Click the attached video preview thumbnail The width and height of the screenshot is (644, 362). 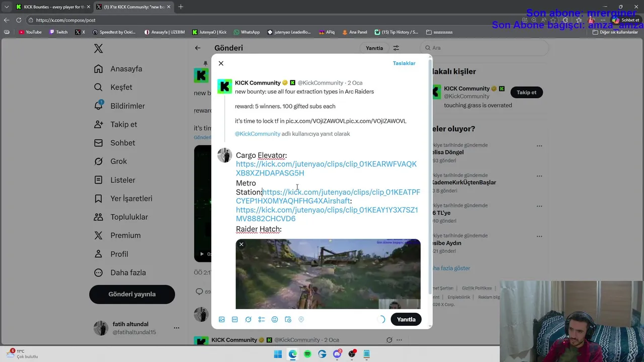pyautogui.click(x=328, y=274)
